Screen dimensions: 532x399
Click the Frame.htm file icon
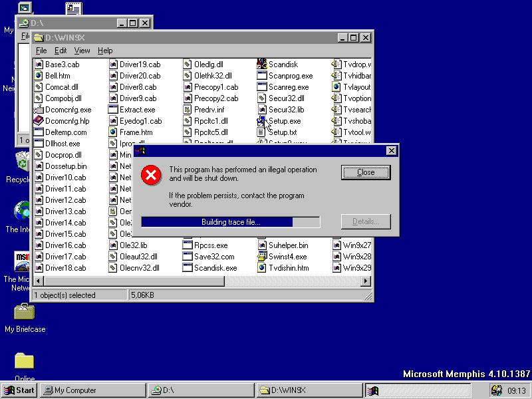click(x=113, y=132)
